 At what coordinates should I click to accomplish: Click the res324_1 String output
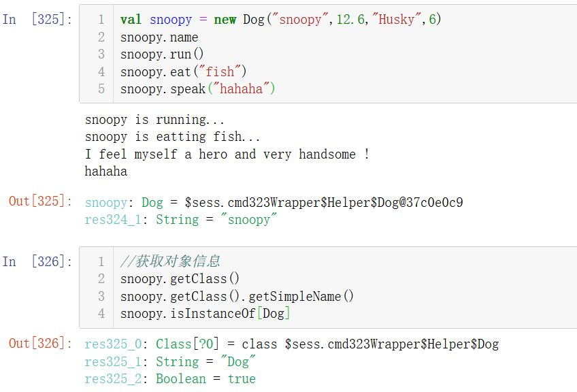click(181, 220)
